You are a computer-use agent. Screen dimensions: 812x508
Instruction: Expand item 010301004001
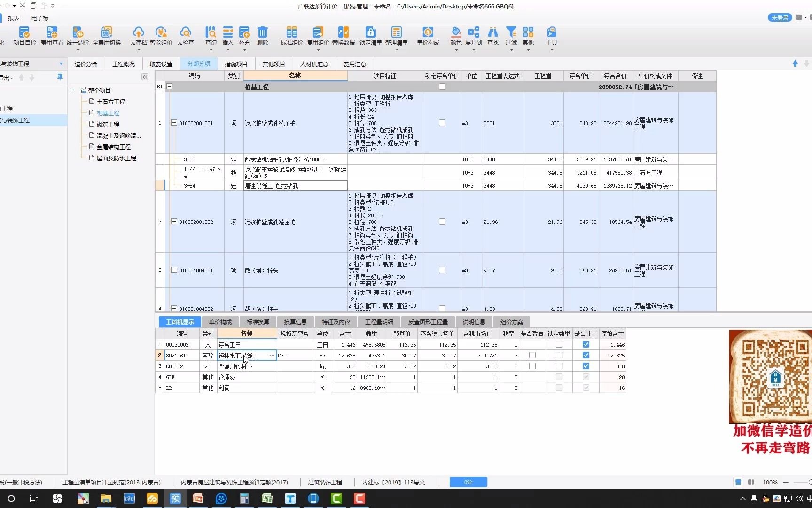coord(174,270)
